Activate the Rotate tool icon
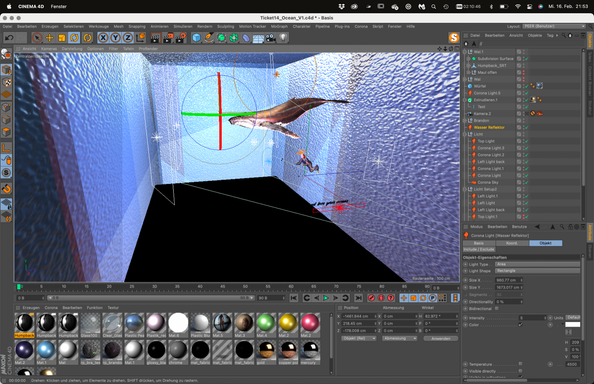The image size is (594, 384). tap(75, 37)
